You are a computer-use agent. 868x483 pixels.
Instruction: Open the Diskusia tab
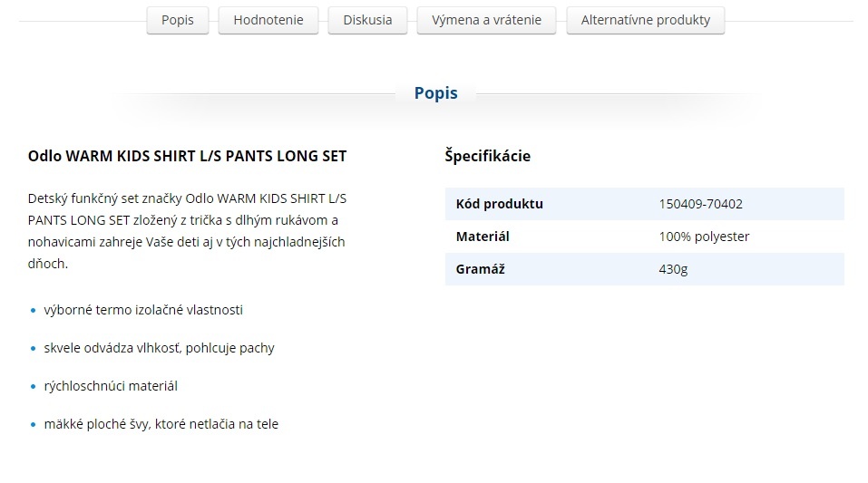pos(367,20)
